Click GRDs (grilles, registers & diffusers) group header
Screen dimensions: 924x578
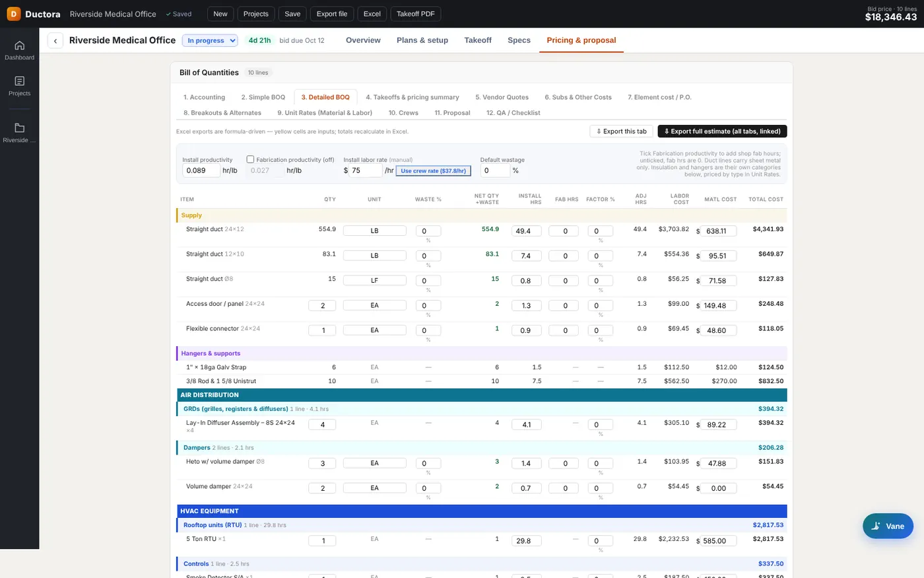(481, 409)
